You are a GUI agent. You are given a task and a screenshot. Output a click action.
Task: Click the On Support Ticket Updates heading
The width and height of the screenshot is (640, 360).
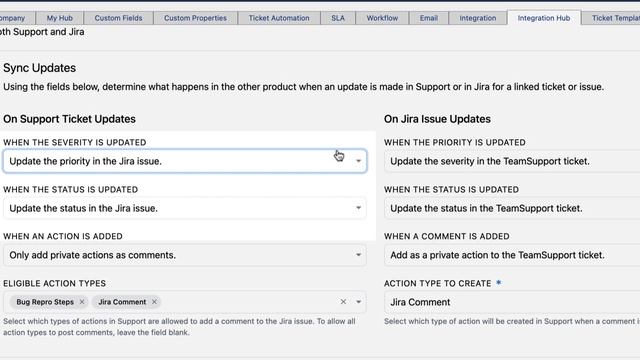click(x=69, y=119)
